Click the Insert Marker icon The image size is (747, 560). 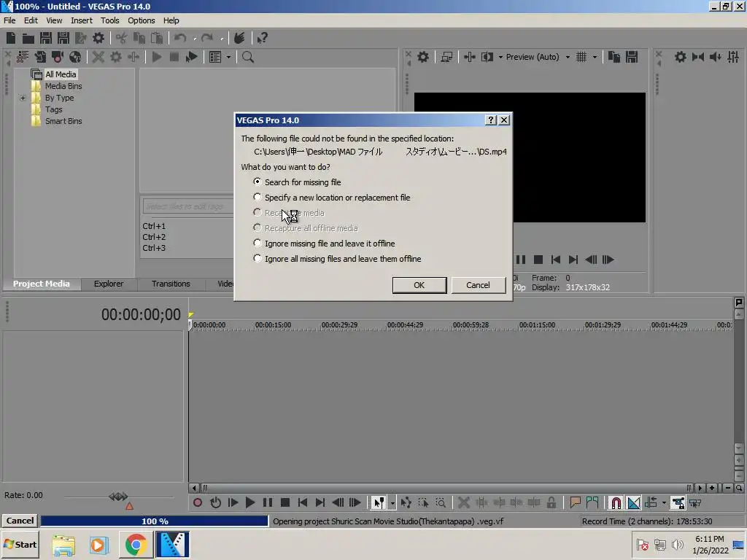(x=575, y=503)
